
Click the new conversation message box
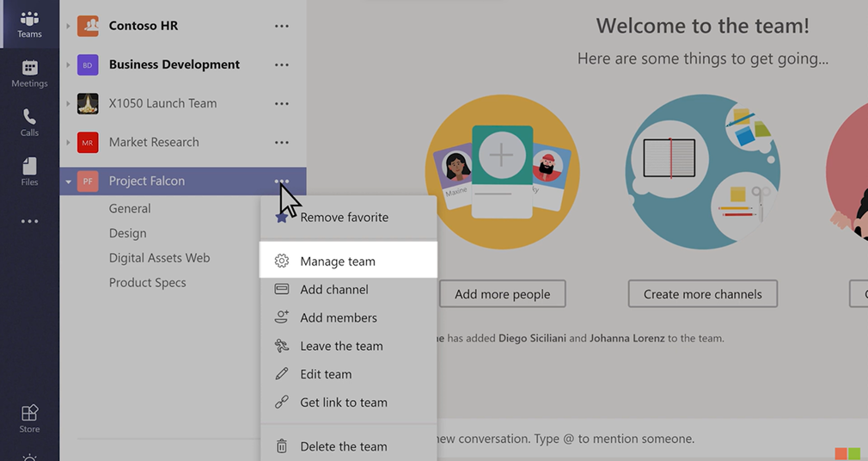tap(652, 439)
